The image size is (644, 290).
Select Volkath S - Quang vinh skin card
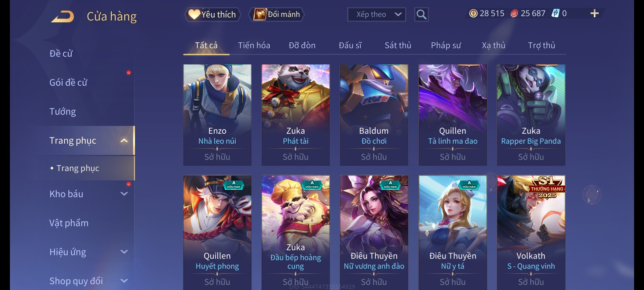[x=531, y=233]
